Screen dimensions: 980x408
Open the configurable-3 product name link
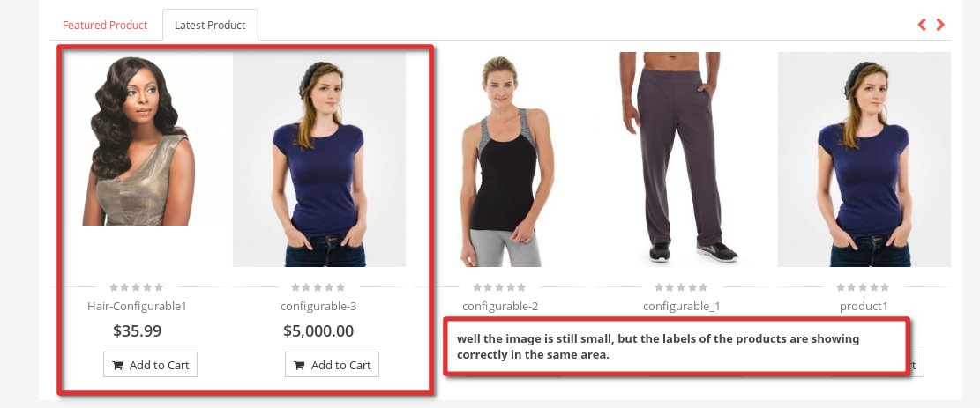point(318,306)
